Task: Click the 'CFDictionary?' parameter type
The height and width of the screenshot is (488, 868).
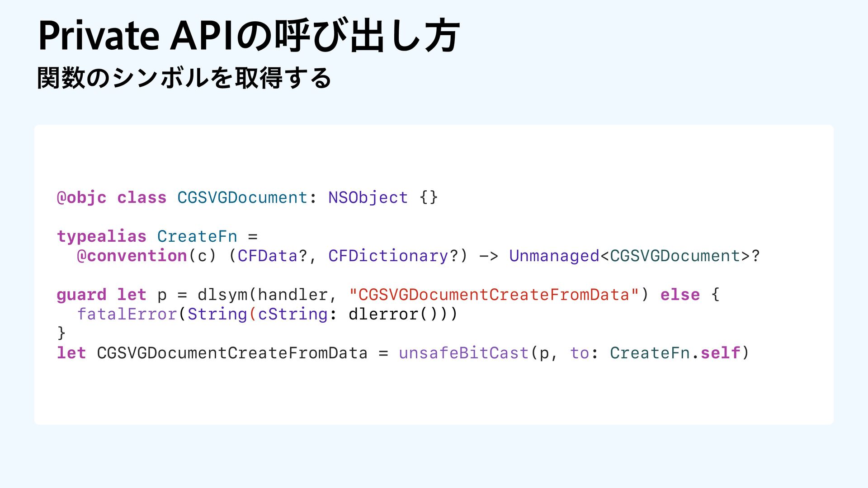Action: 393,256
